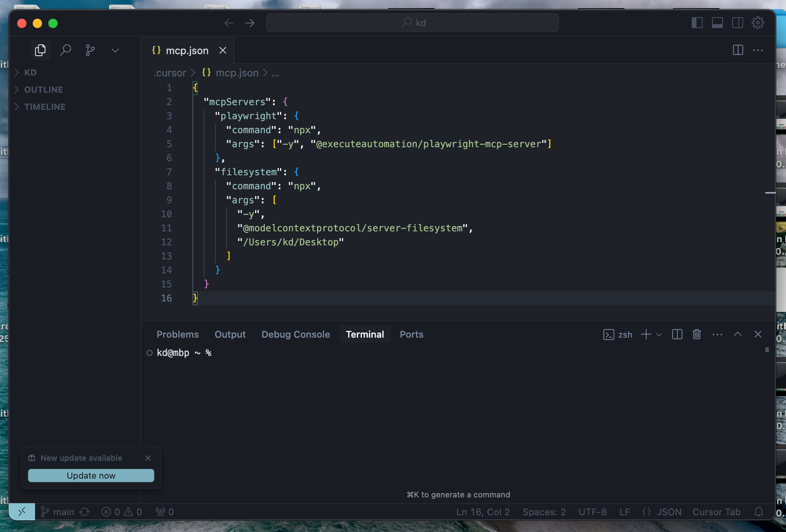786x532 pixels.
Task: Toggle the bottom panel visibility
Action: (718, 23)
